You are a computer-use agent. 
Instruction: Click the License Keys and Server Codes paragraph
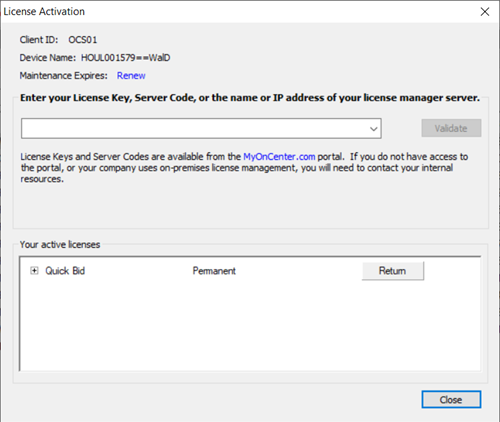pyautogui.click(x=244, y=168)
